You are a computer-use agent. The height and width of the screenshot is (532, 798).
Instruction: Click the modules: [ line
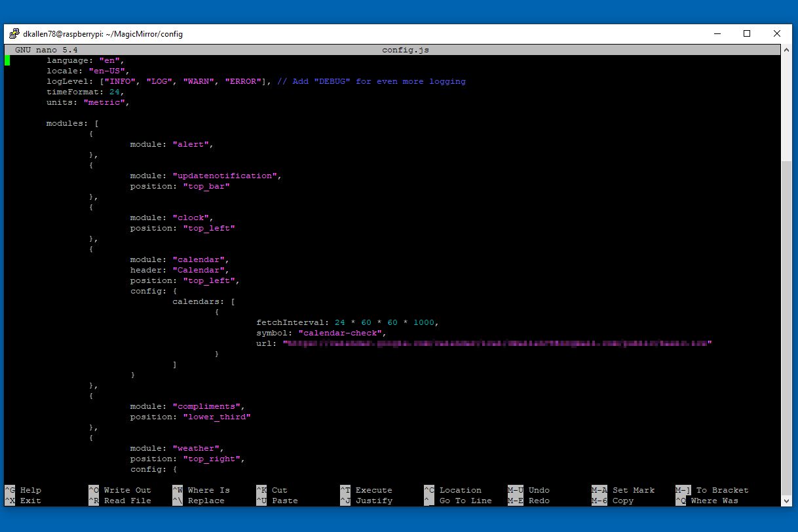pos(72,123)
